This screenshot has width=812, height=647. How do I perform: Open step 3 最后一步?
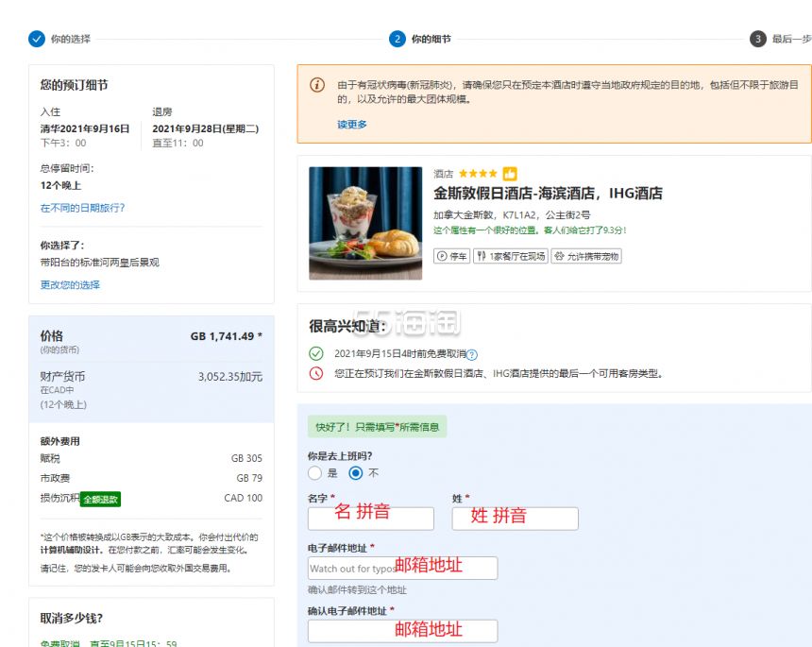coord(781,39)
